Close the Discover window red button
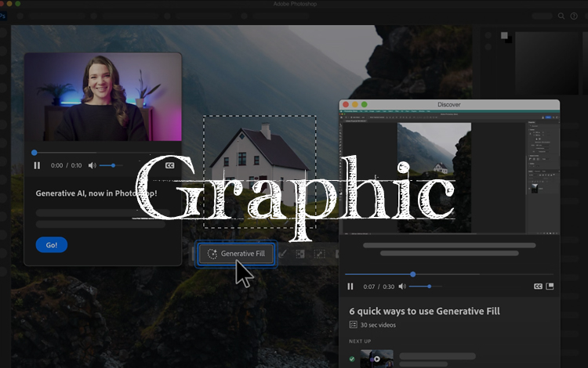This screenshot has height=368, width=588. pos(346,104)
